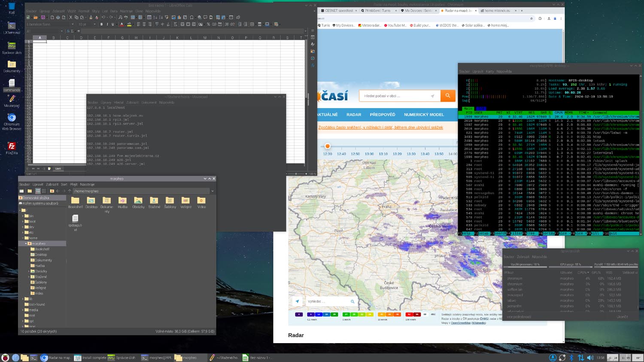
Task: Toggle italic formatting in LibreOffice Calc
Action: (x=107, y=24)
